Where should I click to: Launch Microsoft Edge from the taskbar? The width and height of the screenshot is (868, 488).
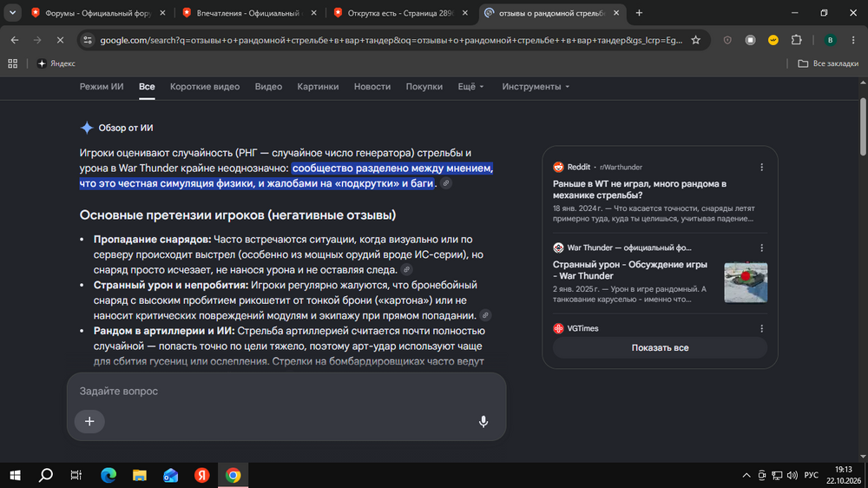(x=108, y=475)
